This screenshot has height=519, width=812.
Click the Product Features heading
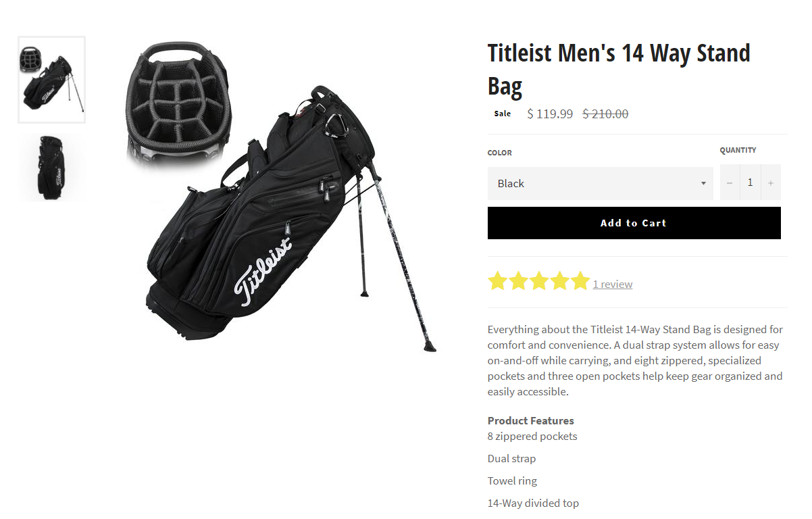[x=531, y=420]
